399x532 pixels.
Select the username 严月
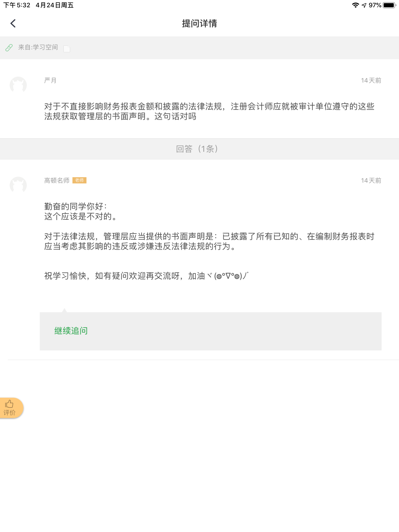pyautogui.click(x=50, y=81)
